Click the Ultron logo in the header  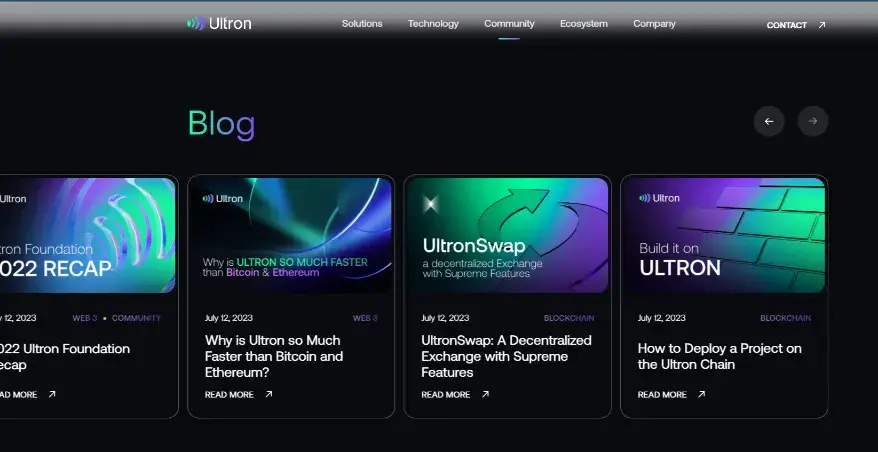pos(219,24)
